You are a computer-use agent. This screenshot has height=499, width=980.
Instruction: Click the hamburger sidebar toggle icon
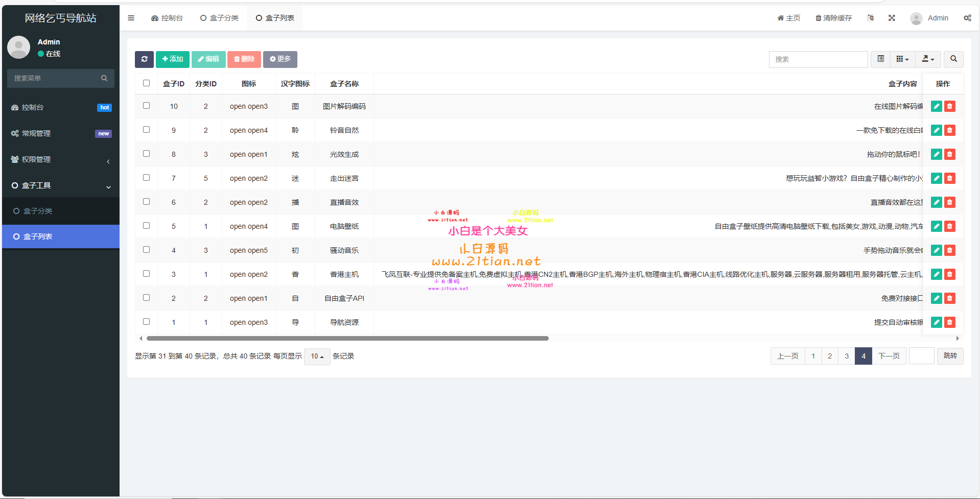pyautogui.click(x=131, y=18)
